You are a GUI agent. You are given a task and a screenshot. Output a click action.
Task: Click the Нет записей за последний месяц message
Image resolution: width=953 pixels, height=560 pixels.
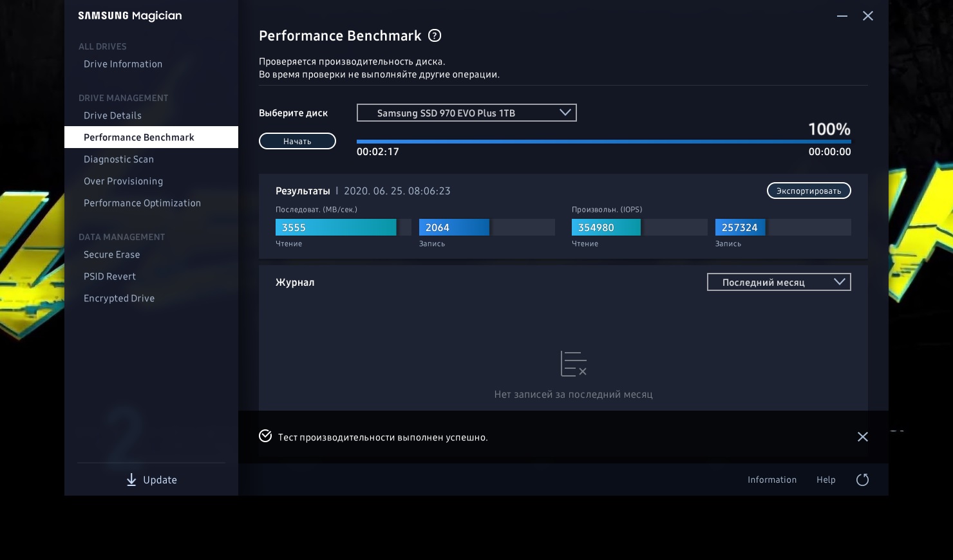574,395
